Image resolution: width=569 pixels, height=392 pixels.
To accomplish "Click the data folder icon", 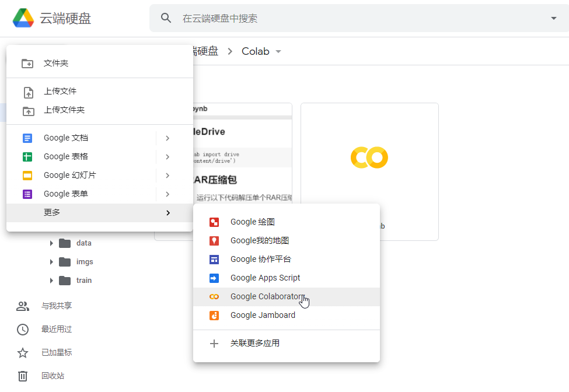I will pyautogui.click(x=65, y=243).
